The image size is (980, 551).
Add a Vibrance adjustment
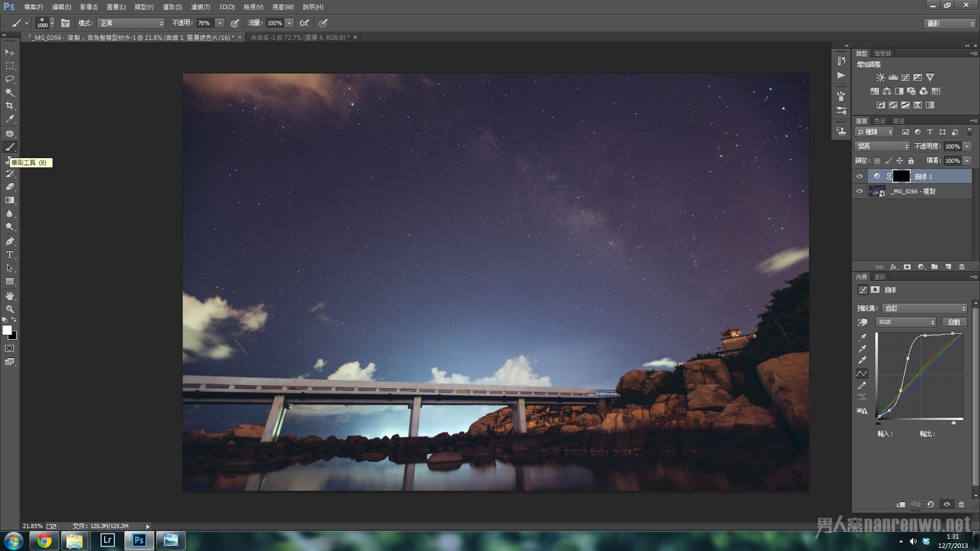pyautogui.click(x=930, y=77)
